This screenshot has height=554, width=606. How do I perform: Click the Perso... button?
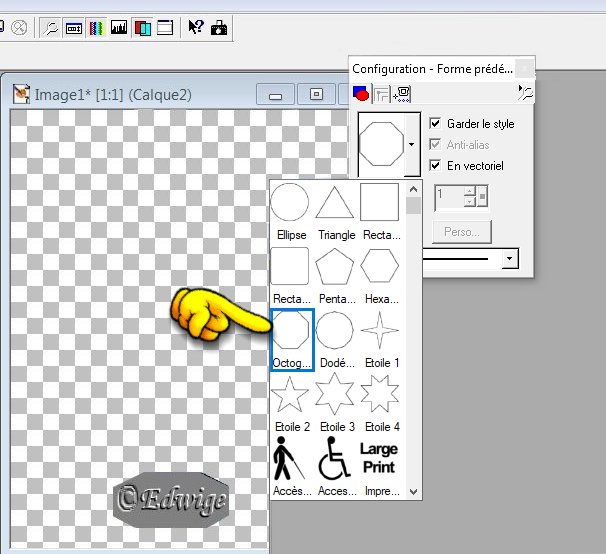pyautogui.click(x=461, y=232)
